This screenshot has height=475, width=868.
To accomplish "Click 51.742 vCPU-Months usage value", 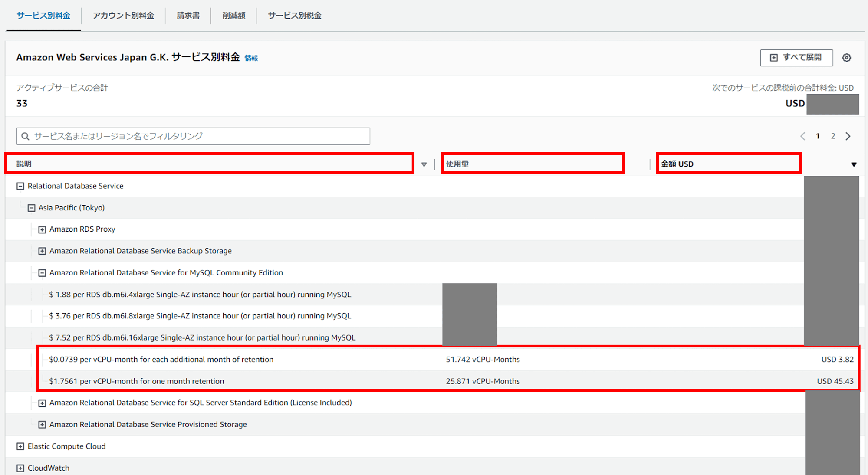I will coord(483,360).
